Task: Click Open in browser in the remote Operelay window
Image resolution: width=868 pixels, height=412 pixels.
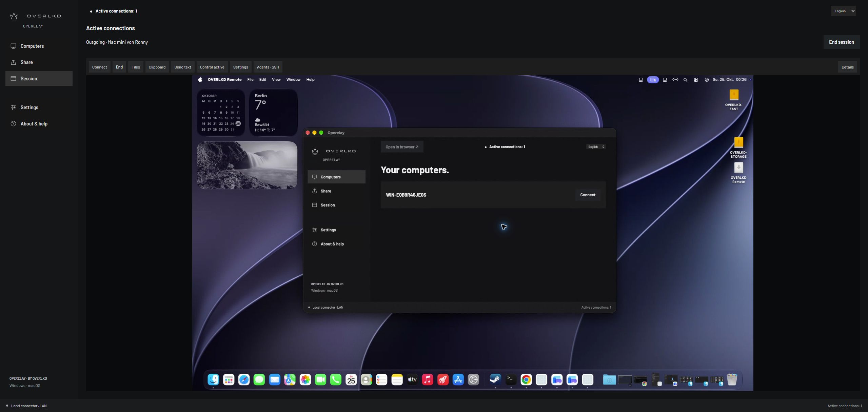Action: (x=402, y=147)
